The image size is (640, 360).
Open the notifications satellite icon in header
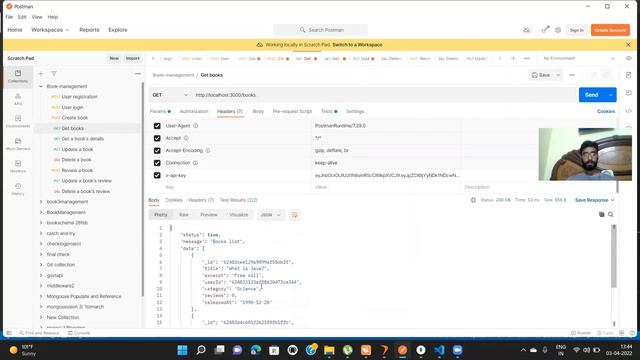tap(545, 30)
